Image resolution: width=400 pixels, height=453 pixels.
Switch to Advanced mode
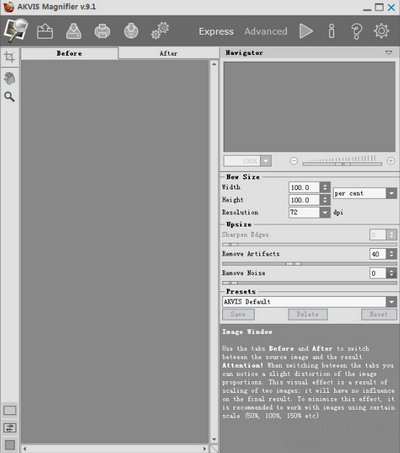(266, 32)
